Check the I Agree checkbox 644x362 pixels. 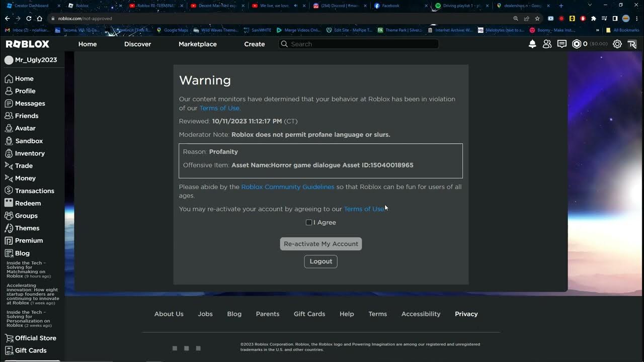[x=309, y=222]
